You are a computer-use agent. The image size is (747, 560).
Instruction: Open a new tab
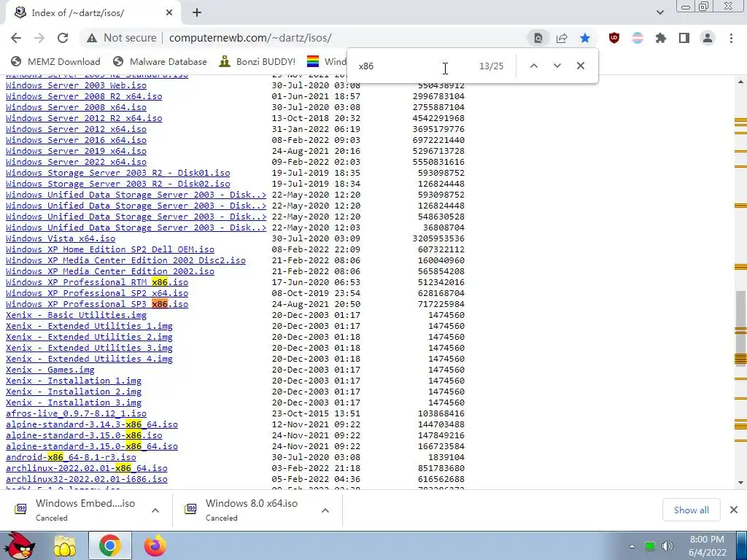pos(197,13)
